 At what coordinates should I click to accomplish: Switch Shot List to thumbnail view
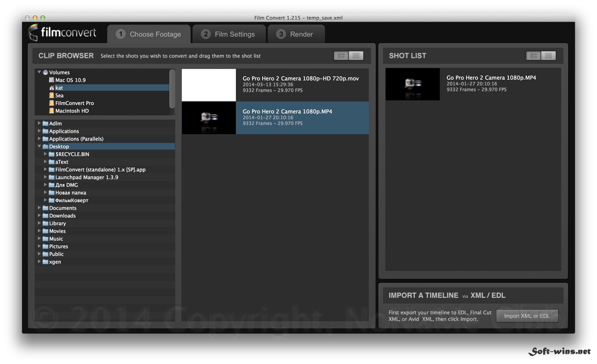533,55
